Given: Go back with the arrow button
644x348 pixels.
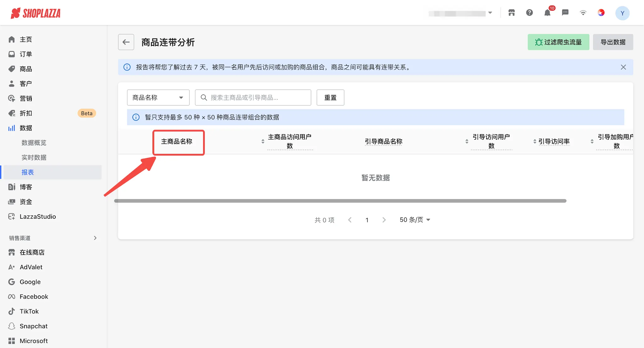Looking at the screenshot, I should 126,42.
